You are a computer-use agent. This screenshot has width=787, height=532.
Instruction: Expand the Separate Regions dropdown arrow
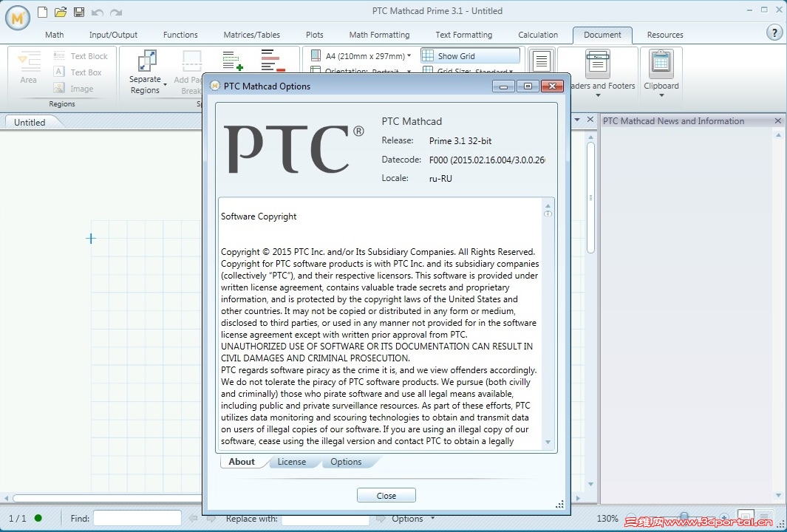click(165, 85)
